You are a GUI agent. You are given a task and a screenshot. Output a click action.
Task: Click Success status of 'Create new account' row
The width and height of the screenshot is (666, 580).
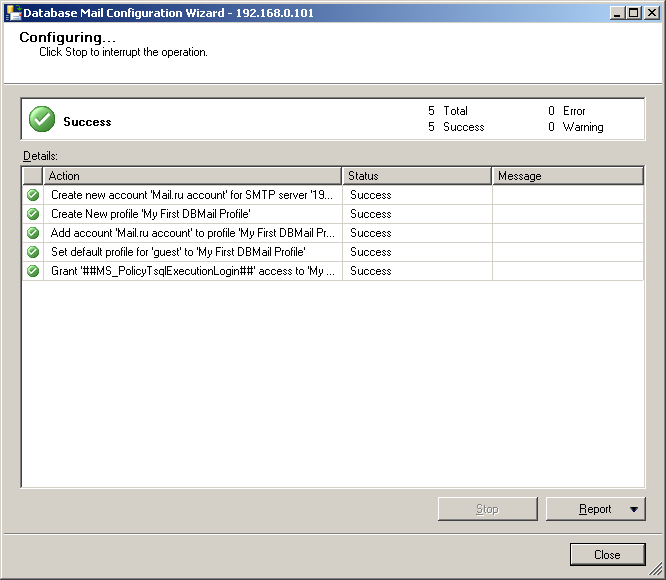click(371, 195)
